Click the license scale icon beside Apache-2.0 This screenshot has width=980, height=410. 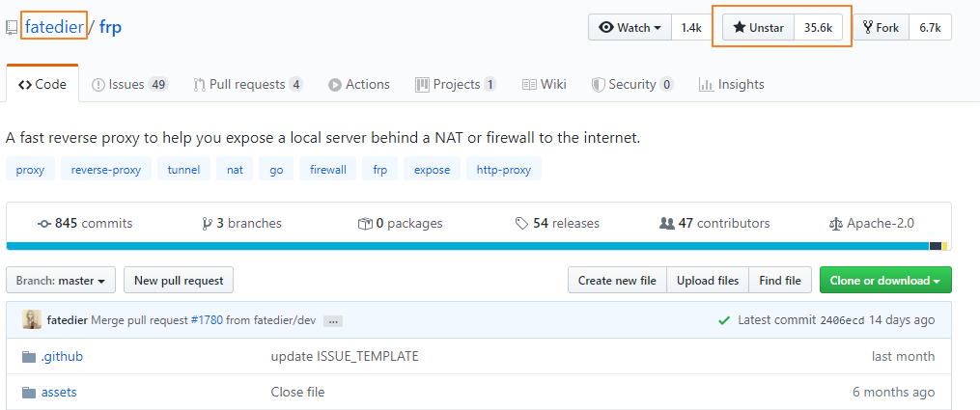click(x=835, y=224)
